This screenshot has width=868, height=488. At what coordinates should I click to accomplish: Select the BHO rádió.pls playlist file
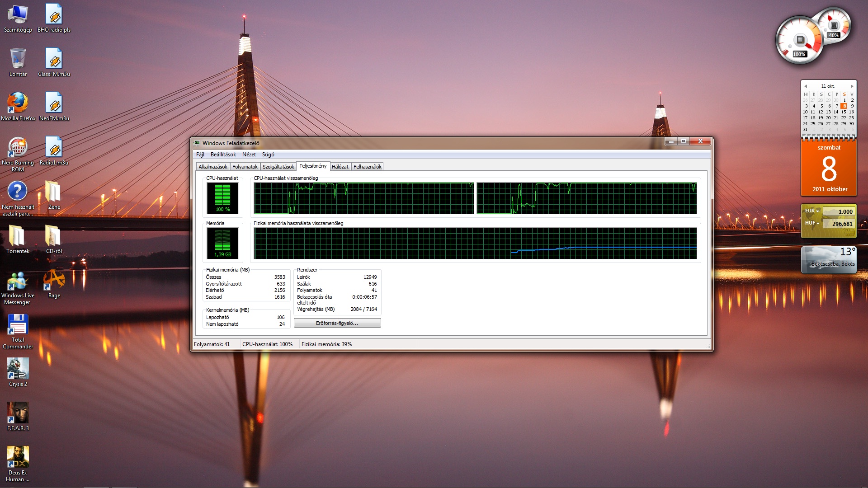click(54, 15)
